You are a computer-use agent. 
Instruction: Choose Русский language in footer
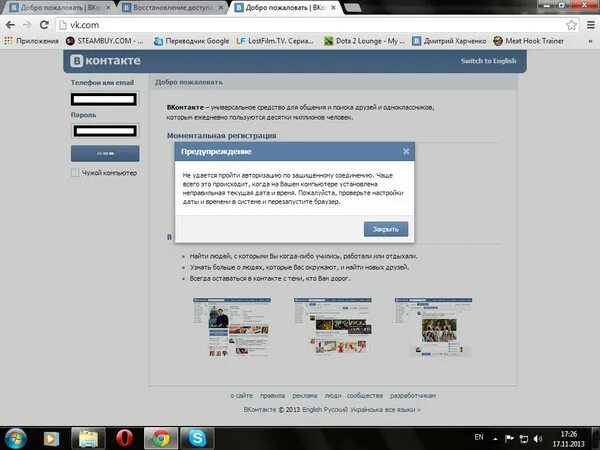pyautogui.click(x=336, y=410)
